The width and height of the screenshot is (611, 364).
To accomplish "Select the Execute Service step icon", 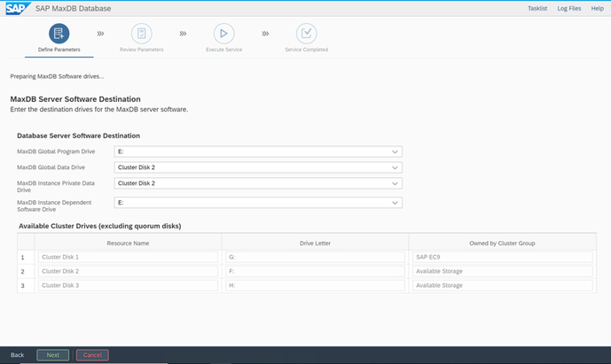I will (224, 34).
